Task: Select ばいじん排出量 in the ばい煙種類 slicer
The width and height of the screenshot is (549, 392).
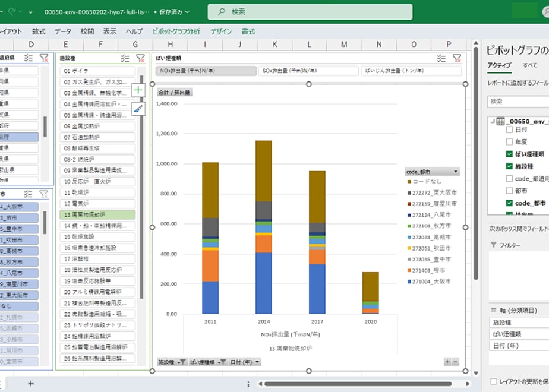Action: pyautogui.click(x=411, y=71)
